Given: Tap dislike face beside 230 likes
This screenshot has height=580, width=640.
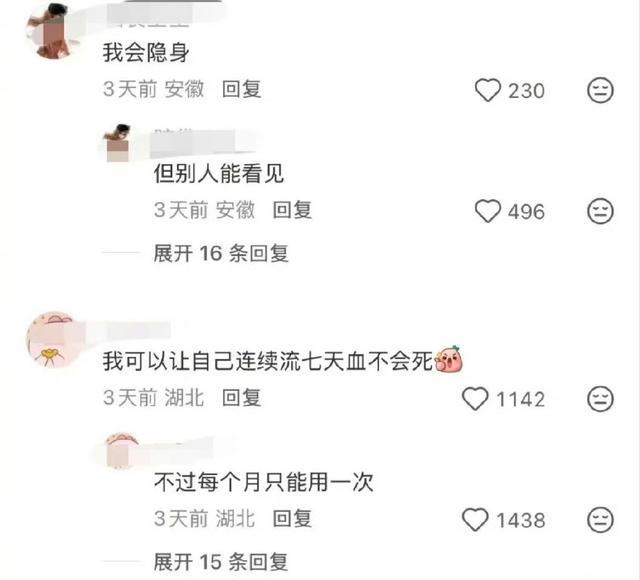Looking at the screenshot, I should [600, 90].
